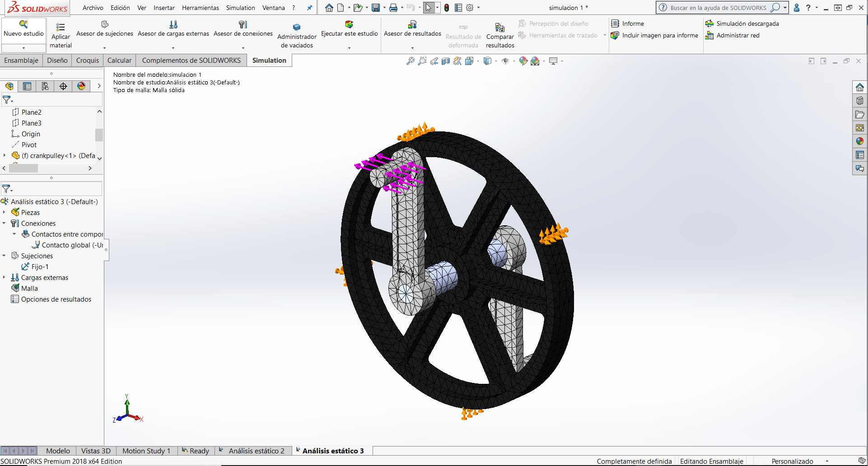Switch to the Análisis estático 2 tab
This screenshot has height=466, width=868.
256,451
